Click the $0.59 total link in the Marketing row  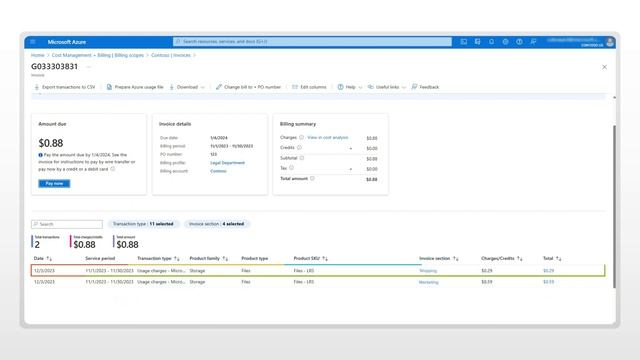point(549,282)
